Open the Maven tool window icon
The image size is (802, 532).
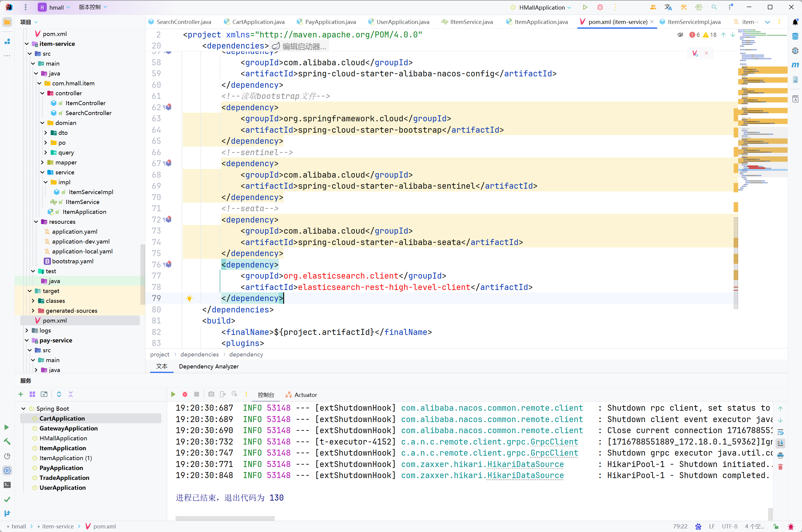[x=795, y=65]
